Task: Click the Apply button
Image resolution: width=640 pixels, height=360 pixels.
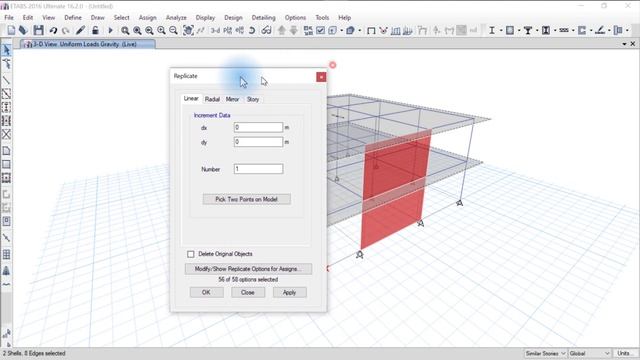Action: [289, 292]
